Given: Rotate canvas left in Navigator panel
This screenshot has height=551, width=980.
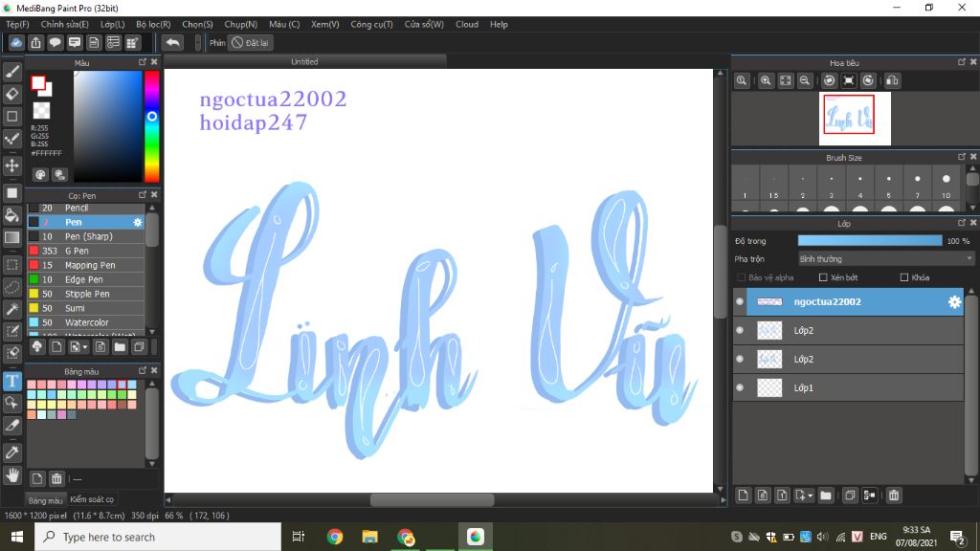Looking at the screenshot, I should 830,80.
